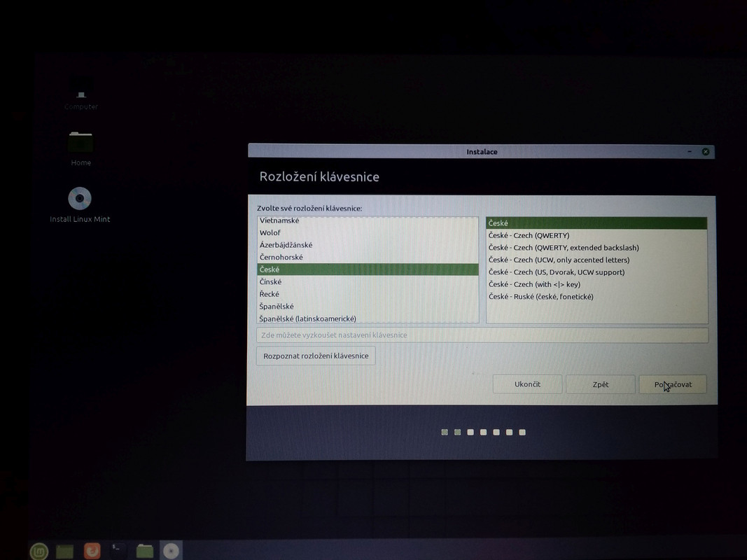The image size is (747, 560).
Task: Choose České - Czech (QWERTY) variant
Action: pyautogui.click(x=596, y=235)
